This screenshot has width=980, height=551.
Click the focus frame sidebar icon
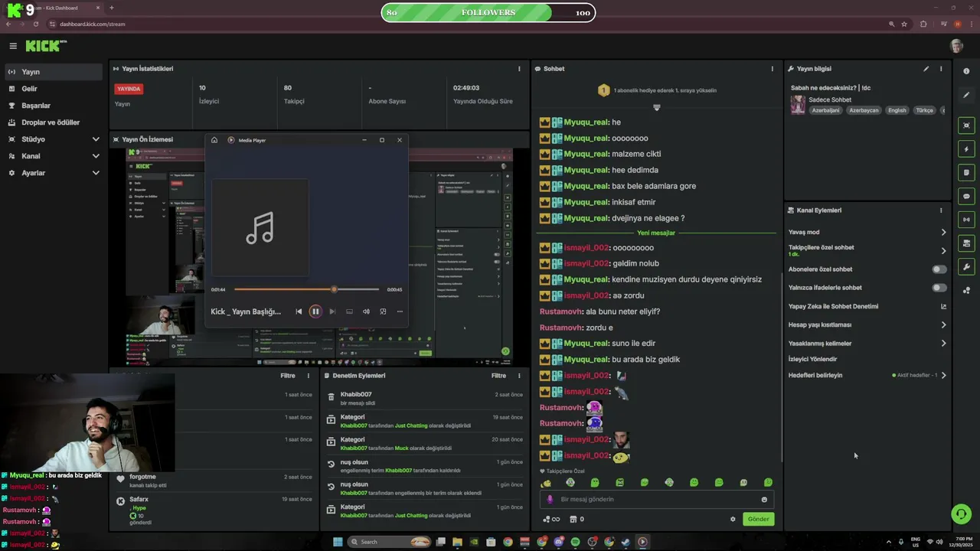pyautogui.click(x=966, y=126)
